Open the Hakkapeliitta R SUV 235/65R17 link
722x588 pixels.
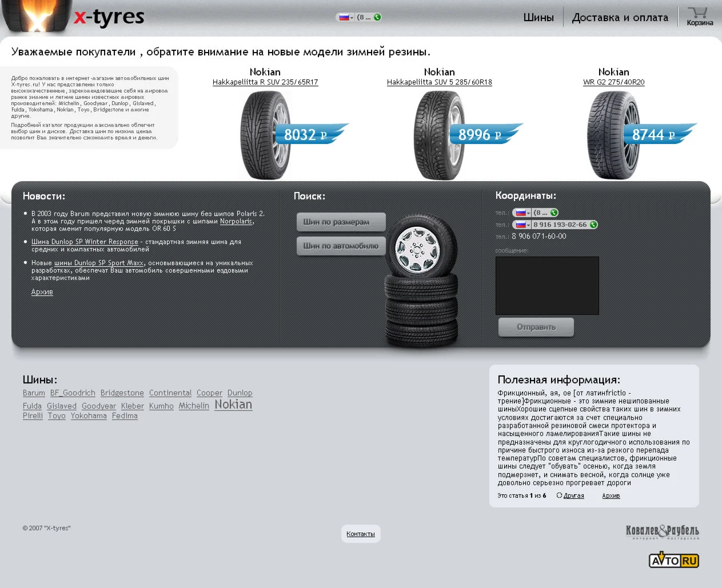click(265, 82)
